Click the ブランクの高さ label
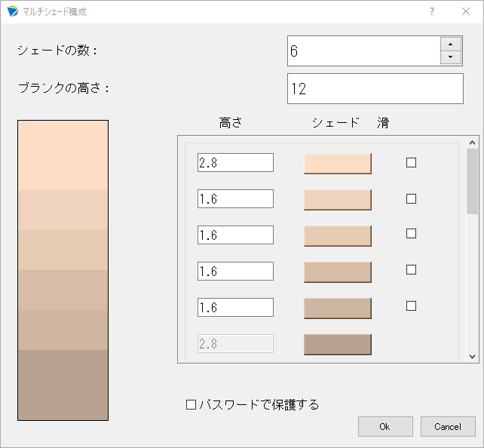 (63, 88)
